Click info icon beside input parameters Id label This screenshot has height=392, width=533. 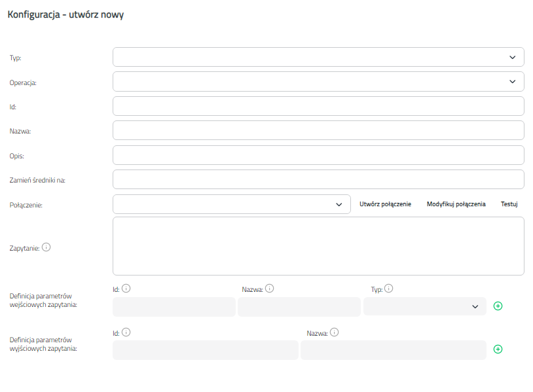(126, 289)
